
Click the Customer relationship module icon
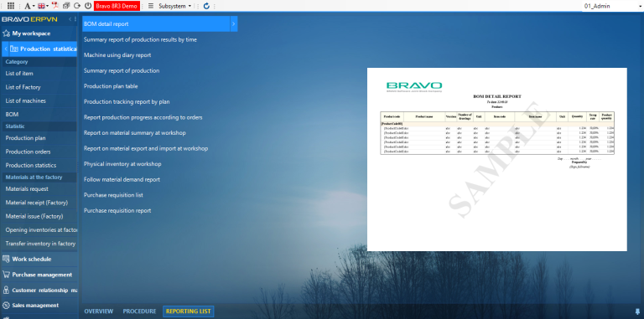tap(6, 291)
